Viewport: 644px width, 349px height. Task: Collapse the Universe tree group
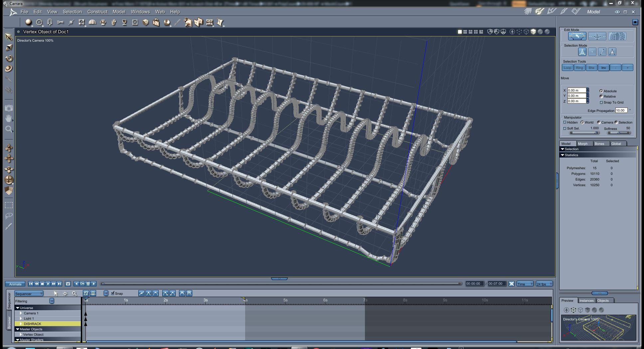click(18, 308)
